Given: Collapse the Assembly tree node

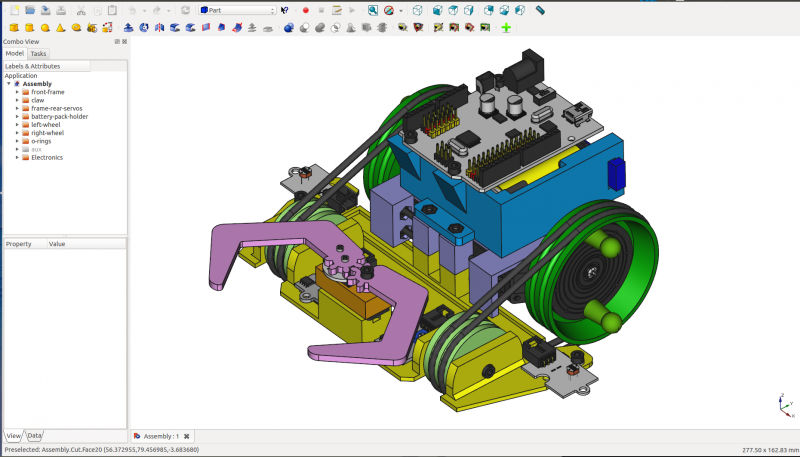Looking at the screenshot, I should coord(9,84).
